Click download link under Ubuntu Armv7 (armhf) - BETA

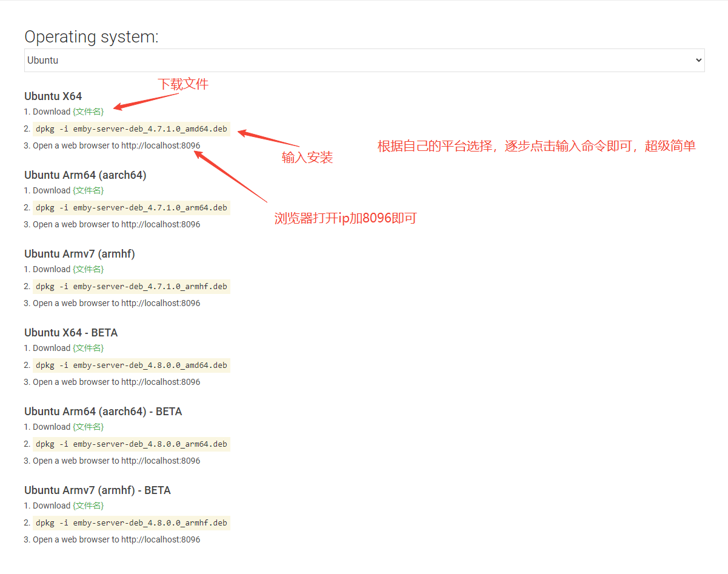tap(88, 506)
